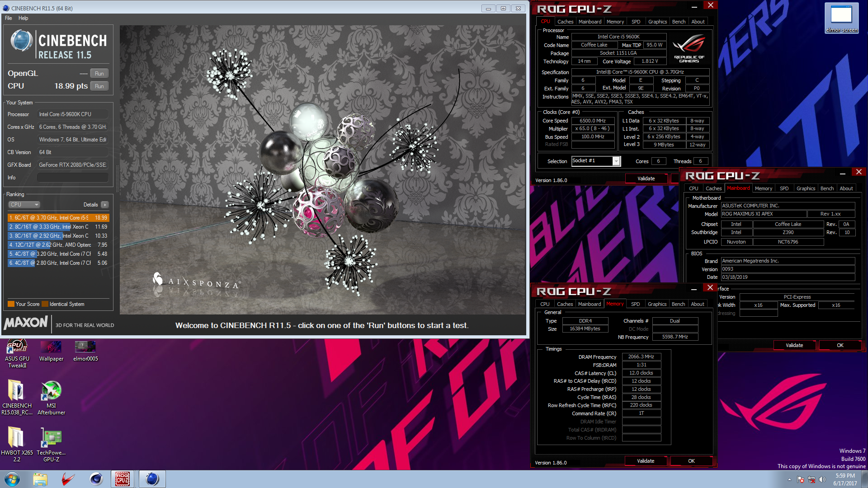Click Validate in Mainboard CPU-Z window

pos(794,345)
